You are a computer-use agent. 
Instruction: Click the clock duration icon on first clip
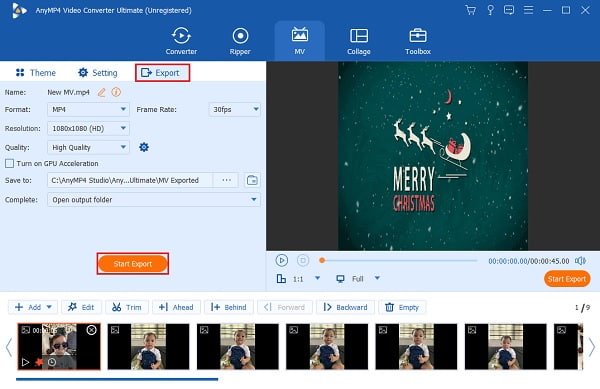[52, 362]
